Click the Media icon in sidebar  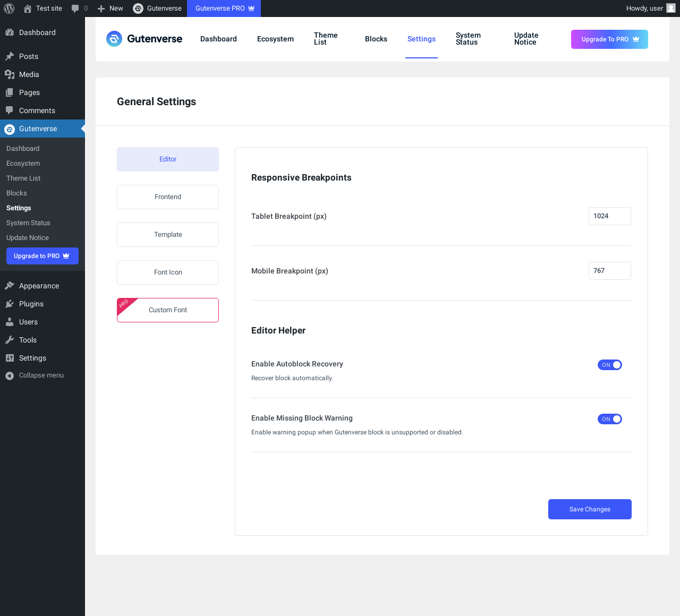tap(10, 74)
